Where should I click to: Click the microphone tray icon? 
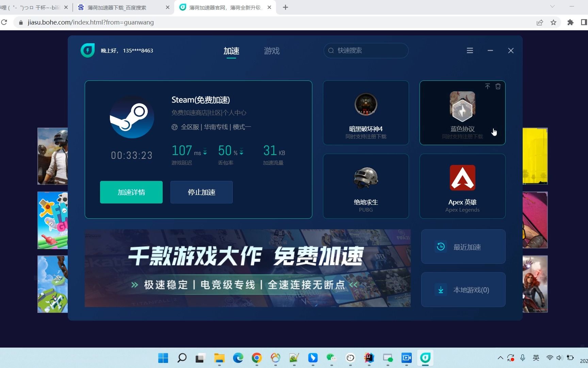[523, 358]
